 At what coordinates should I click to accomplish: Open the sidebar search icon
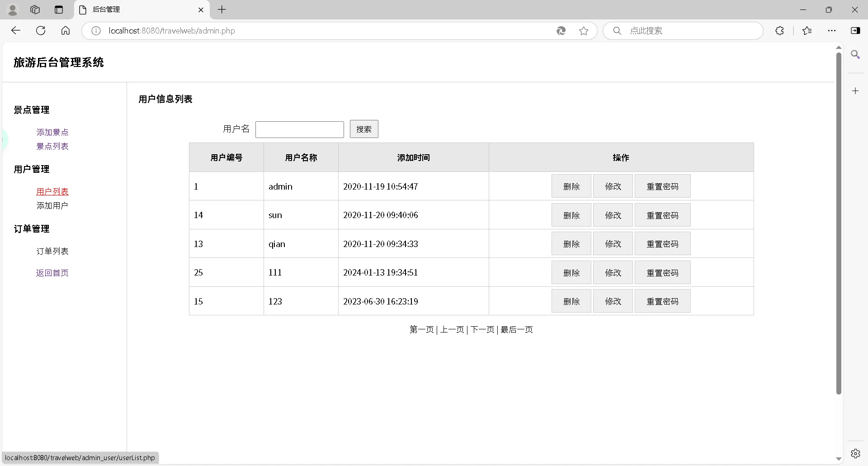(856, 54)
